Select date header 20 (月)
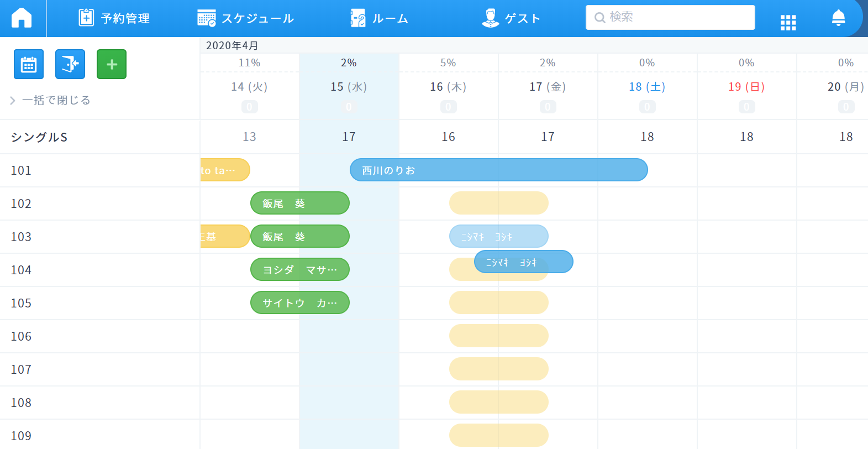This screenshot has width=868, height=449. point(846,87)
